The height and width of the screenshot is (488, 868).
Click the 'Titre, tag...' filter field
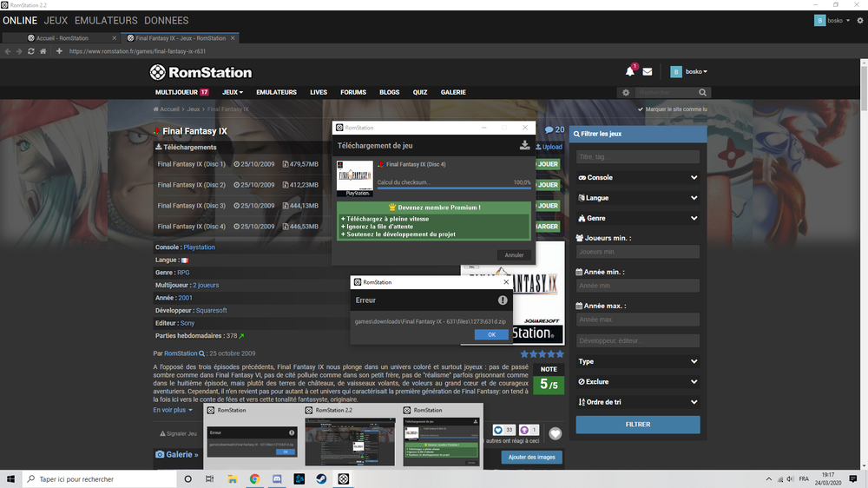[637, 157]
